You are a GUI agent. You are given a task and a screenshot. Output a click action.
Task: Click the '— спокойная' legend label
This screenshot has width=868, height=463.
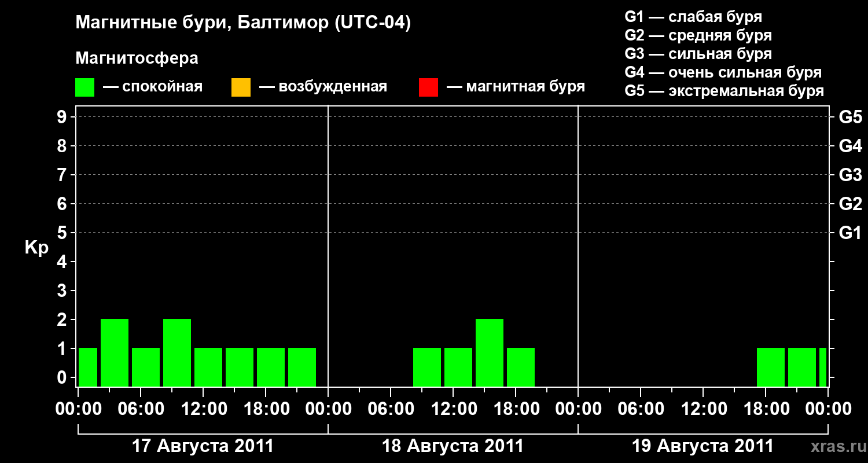pyautogui.click(x=153, y=87)
